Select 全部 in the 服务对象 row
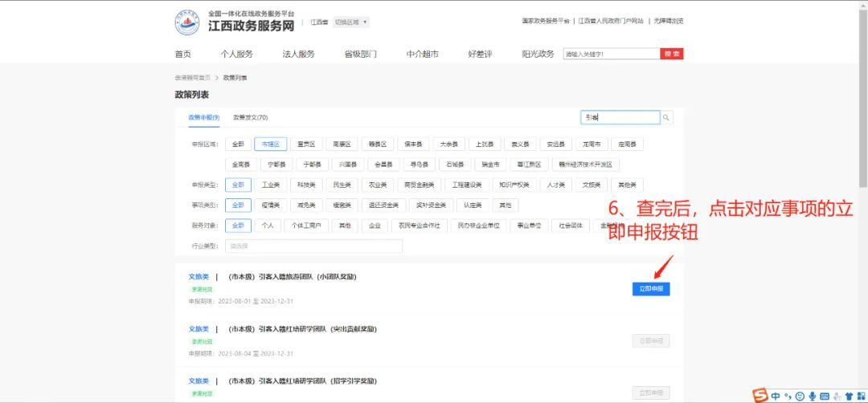Viewport: 868px width, 403px height. point(238,226)
